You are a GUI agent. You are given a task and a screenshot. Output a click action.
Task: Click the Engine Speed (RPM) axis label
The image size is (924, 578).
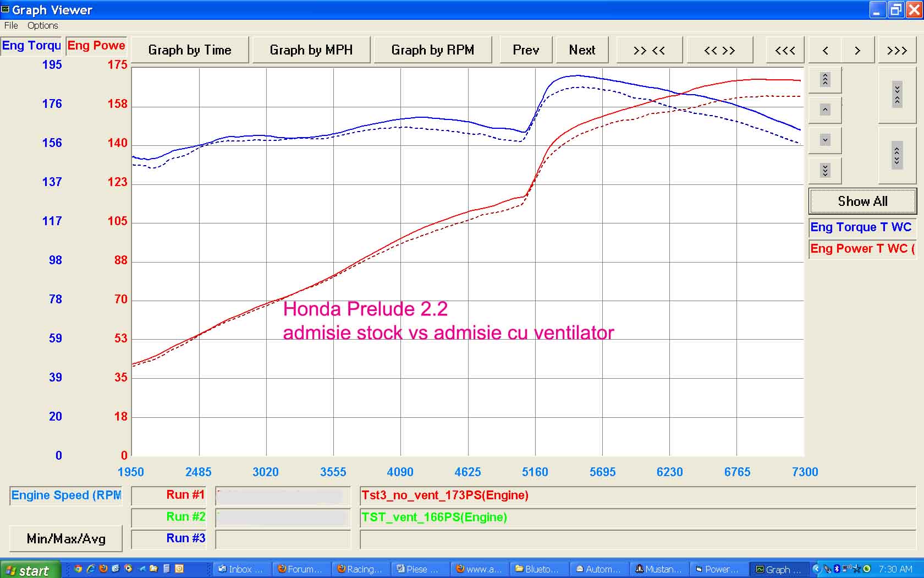(x=66, y=495)
